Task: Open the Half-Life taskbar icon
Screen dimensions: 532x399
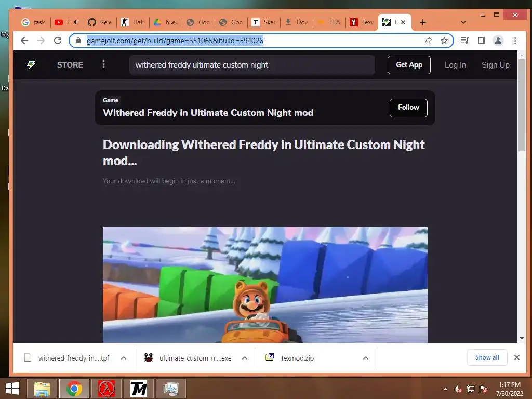Action: 107,389
